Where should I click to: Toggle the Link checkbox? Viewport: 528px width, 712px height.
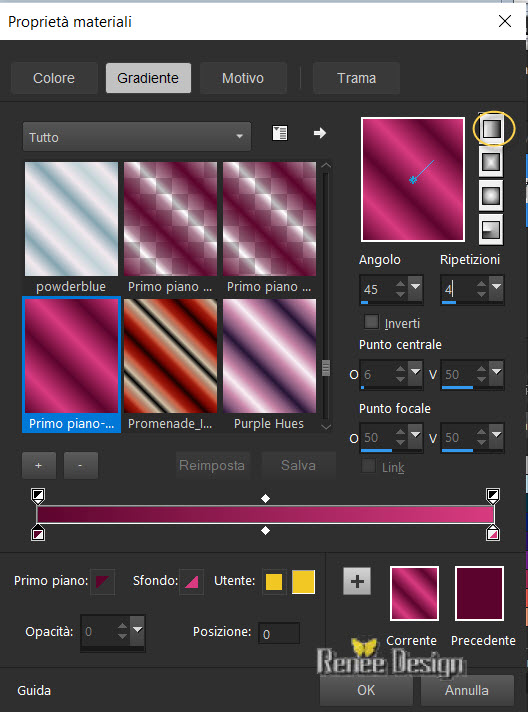tap(369, 466)
